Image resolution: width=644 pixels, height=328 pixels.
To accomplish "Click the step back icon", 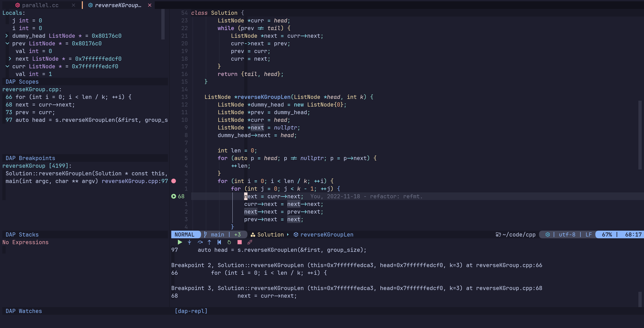I will tap(219, 242).
